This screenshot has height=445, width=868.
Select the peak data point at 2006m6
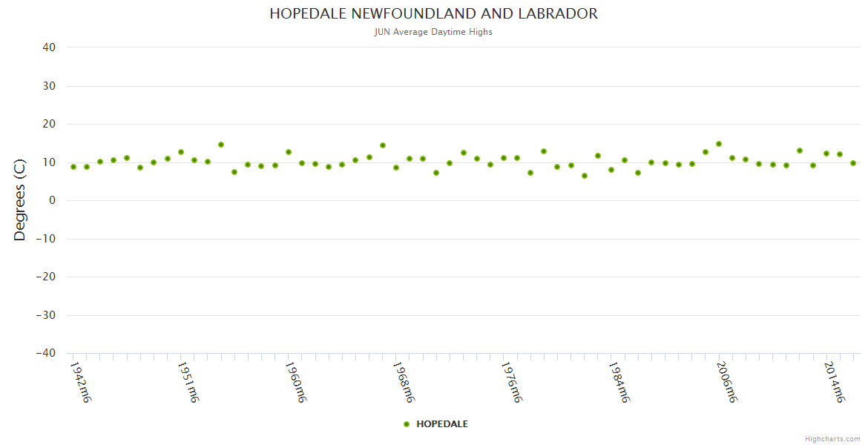tap(718, 144)
